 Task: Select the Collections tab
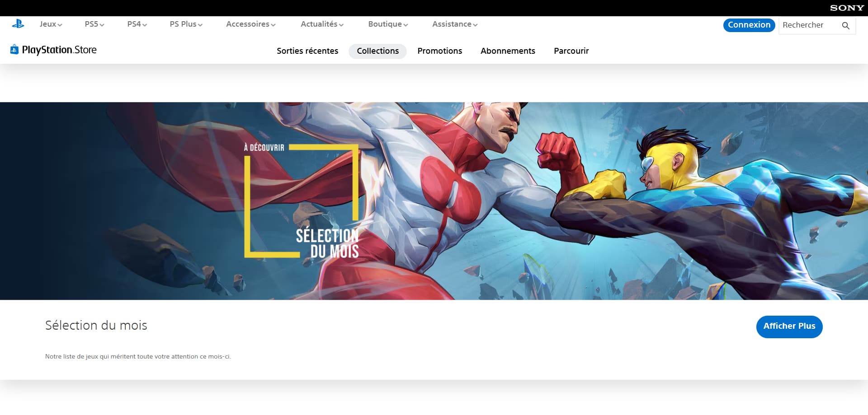tap(377, 51)
